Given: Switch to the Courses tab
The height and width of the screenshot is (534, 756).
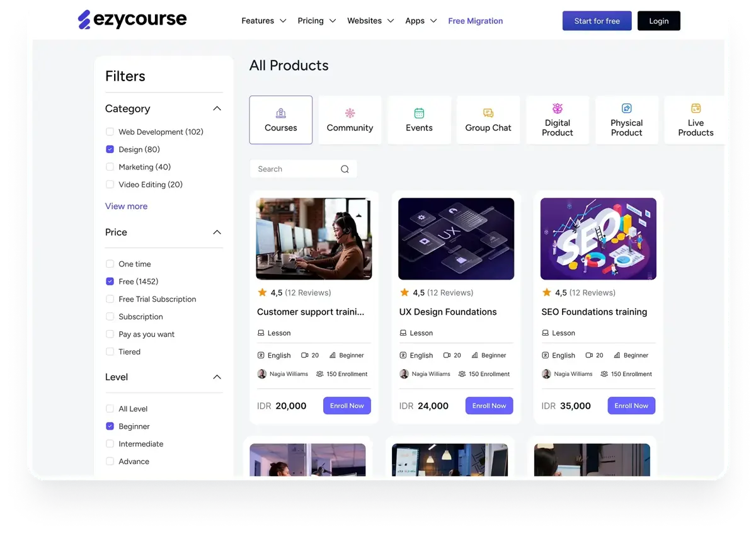Looking at the screenshot, I should pos(281,120).
